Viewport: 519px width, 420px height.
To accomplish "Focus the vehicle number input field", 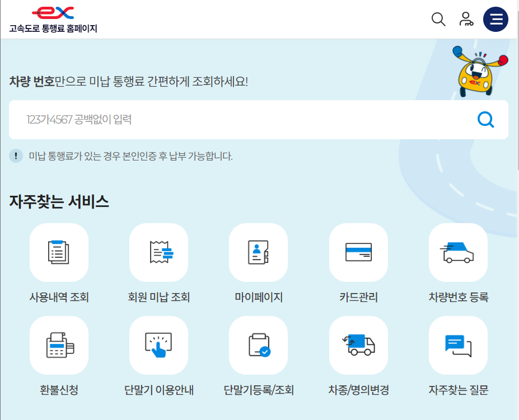I will tap(259, 120).
